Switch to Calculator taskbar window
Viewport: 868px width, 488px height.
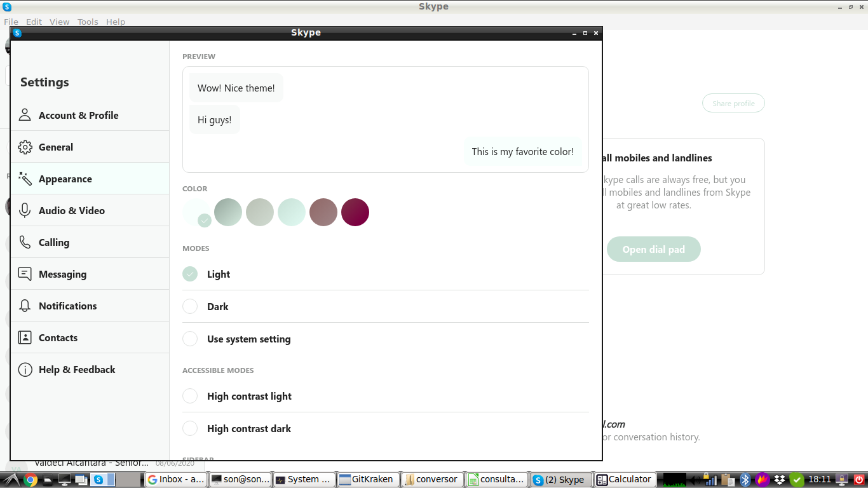(624, 480)
